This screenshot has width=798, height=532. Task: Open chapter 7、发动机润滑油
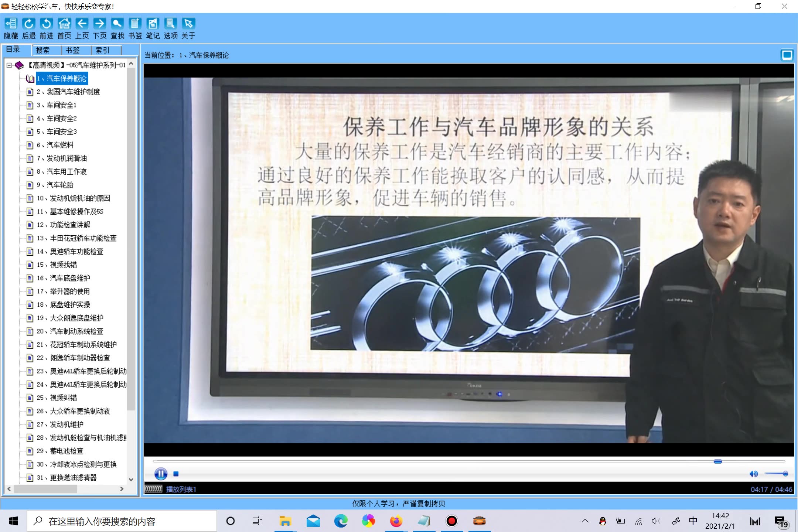click(x=62, y=158)
